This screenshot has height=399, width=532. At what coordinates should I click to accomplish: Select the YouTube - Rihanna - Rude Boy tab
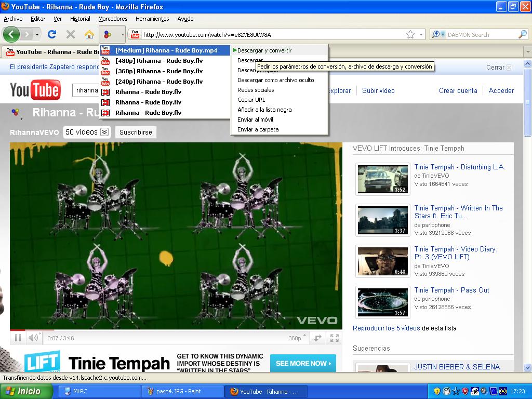(x=51, y=52)
